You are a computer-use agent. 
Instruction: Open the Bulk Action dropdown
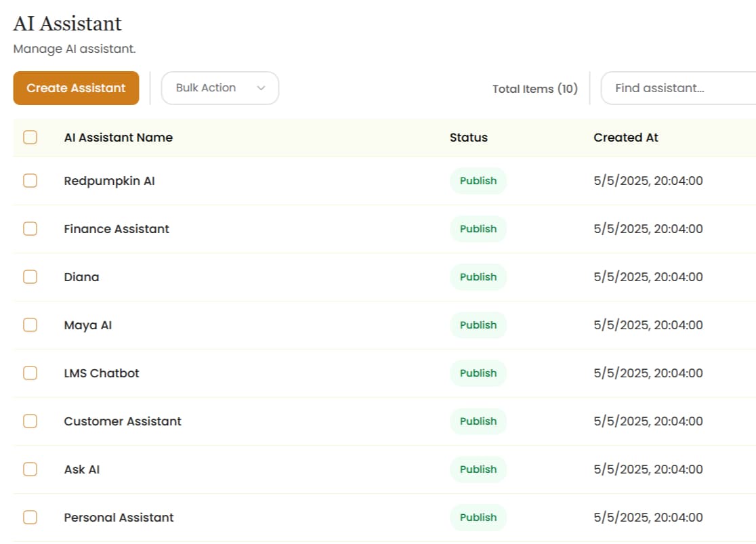coord(219,88)
